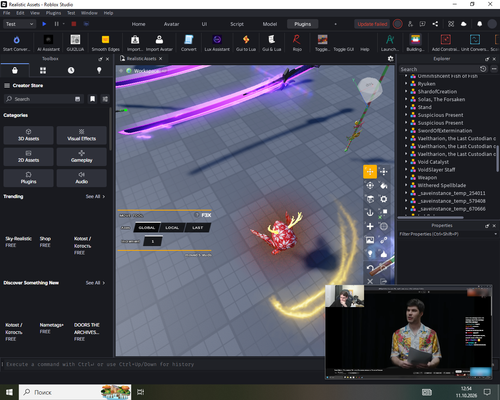The image size is (500, 400).
Task: Set Move axes to Local
Action: [172, 228]
